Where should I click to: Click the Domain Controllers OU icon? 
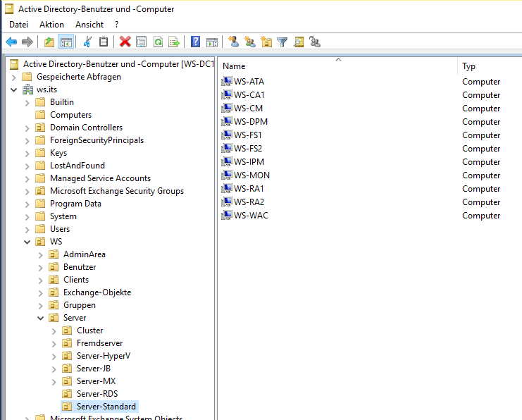pos(40,128)
